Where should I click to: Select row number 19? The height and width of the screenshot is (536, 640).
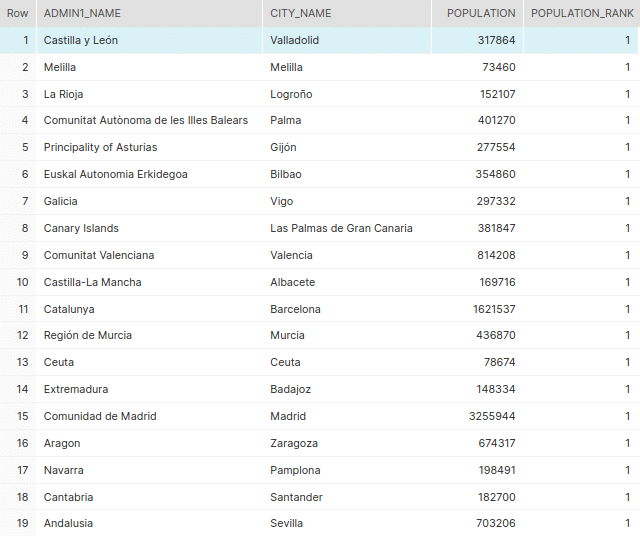click(22, 523)
